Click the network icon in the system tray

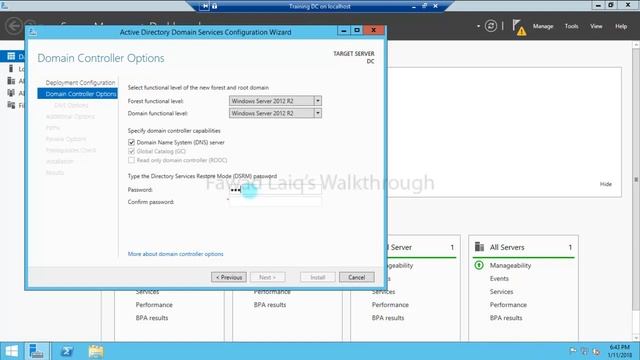tap(584, 351)
